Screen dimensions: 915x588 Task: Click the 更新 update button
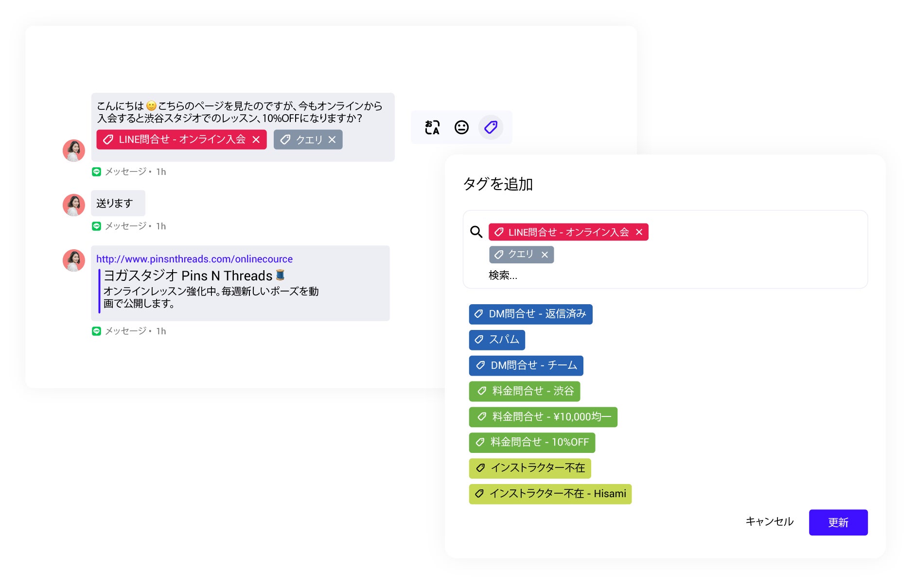[838, 522]
